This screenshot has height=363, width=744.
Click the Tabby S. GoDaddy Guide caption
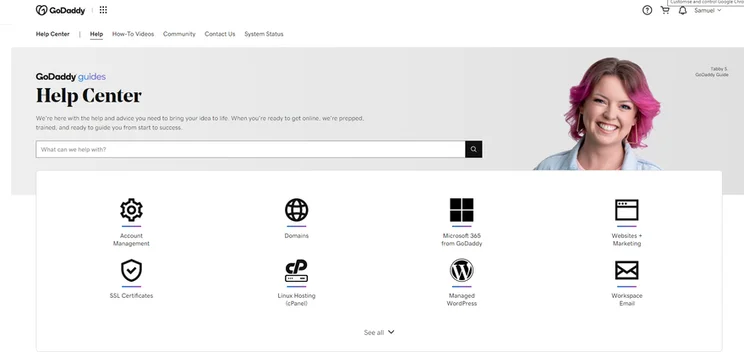tap(712, 72)
